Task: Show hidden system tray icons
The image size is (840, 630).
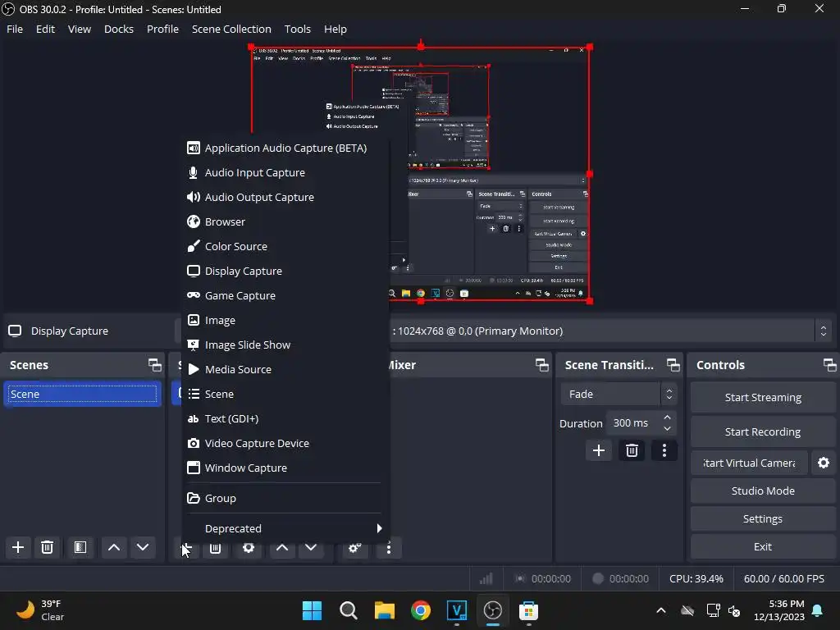Action: [661, 610]
